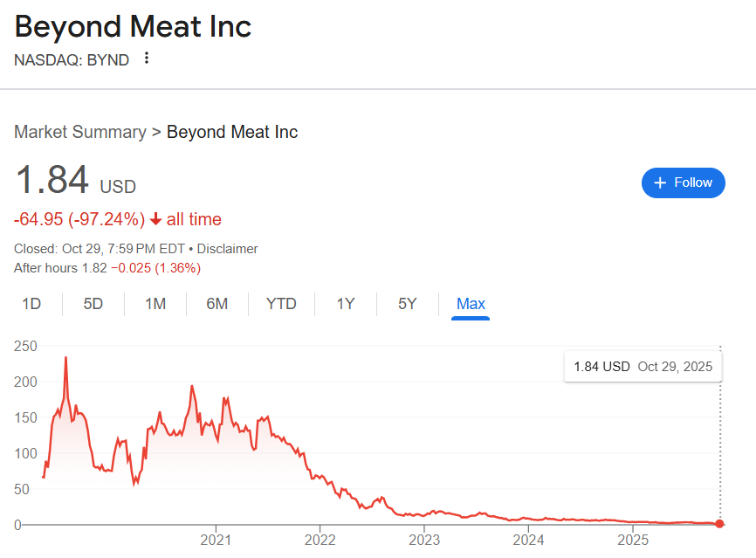Click the 1.84 USD Oct 29 tooltip
Screen dimensions: 756x558
643,367
